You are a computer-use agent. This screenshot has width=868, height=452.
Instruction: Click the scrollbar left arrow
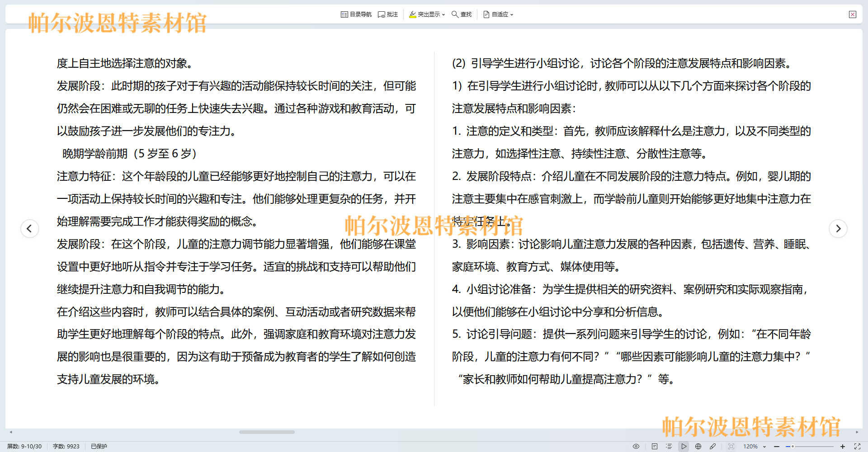coord(11,432)
